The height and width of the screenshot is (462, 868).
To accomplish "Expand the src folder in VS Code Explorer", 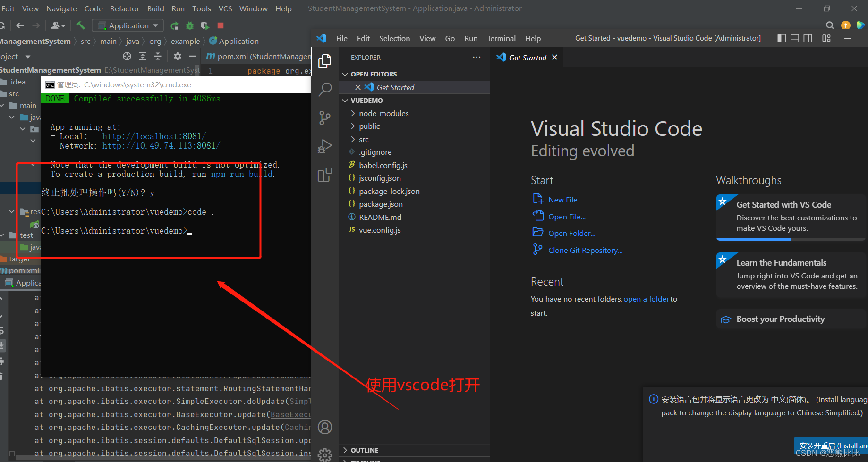I will pyautogui.click(x=353, y=139).
